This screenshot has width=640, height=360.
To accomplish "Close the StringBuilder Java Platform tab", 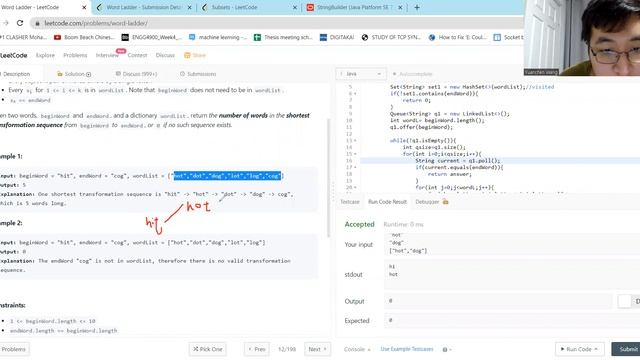I will click(x=400, y=7).
